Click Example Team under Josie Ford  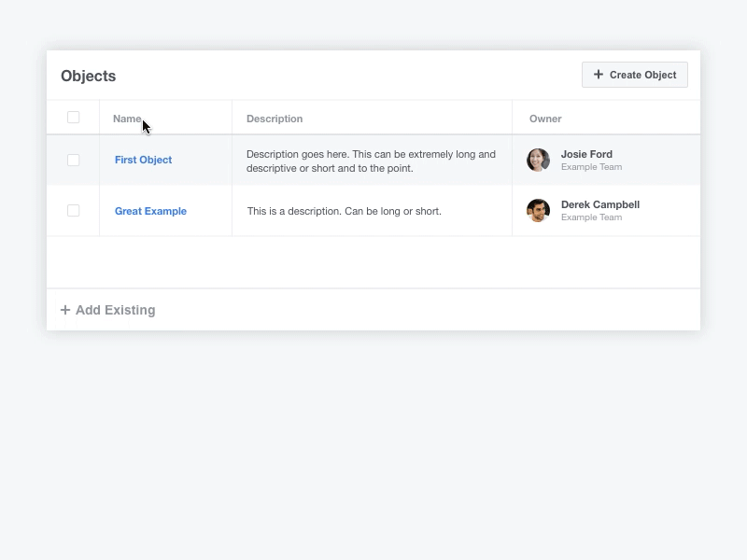point(591,167)
